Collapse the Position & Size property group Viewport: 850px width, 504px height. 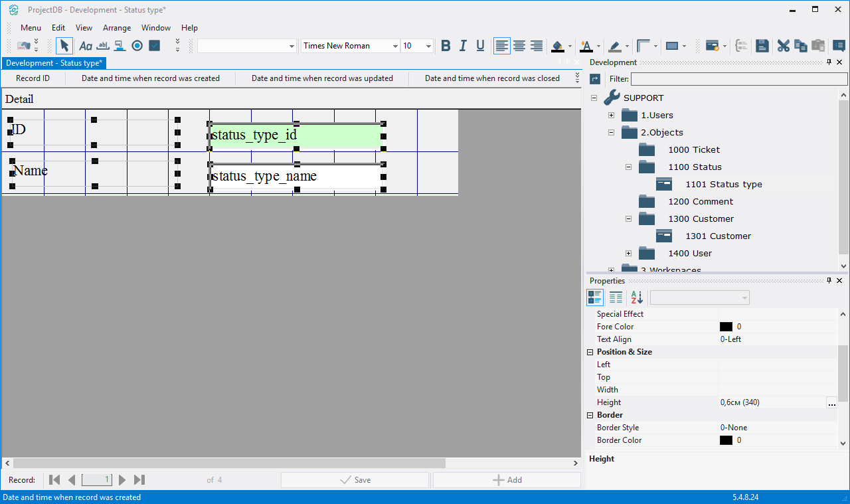tap(590, 352)
